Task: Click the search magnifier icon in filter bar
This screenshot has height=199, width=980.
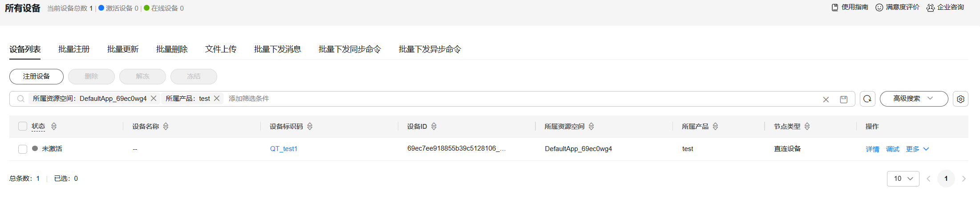Action: pyautogui.click(x=21, y=99)
